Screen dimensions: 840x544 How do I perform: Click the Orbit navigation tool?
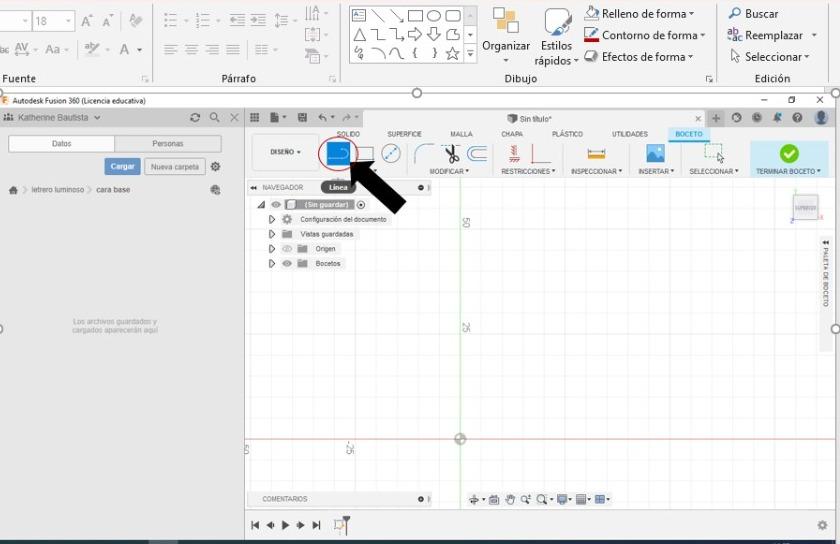tap(474, 500)
